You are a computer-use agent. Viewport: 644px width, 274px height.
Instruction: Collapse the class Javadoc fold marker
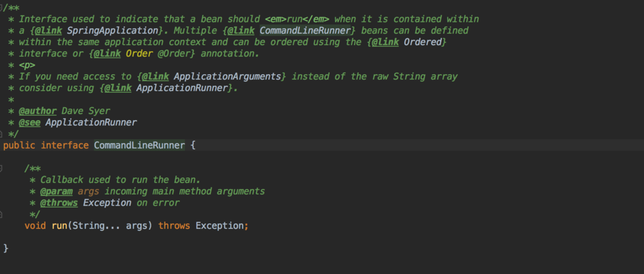pos(3,8)
